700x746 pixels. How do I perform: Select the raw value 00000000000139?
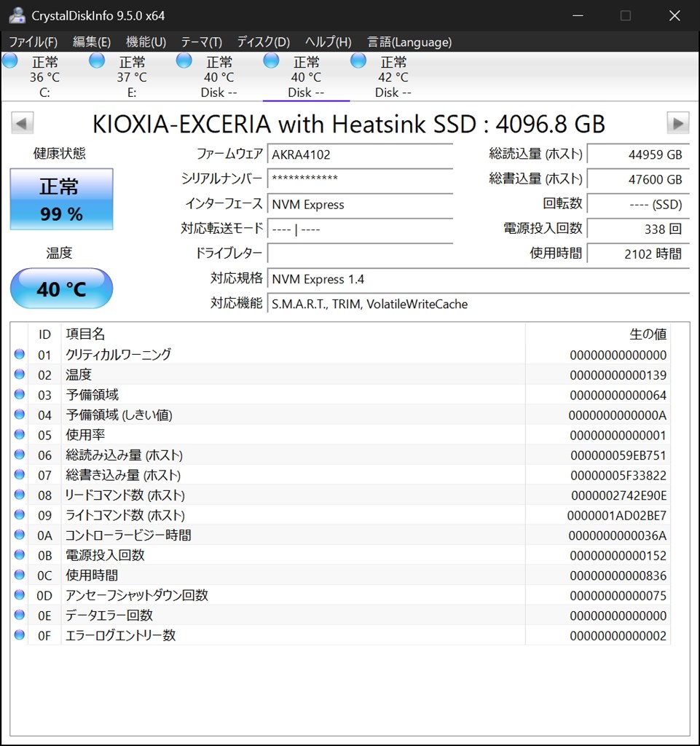[x=618, y=375]
